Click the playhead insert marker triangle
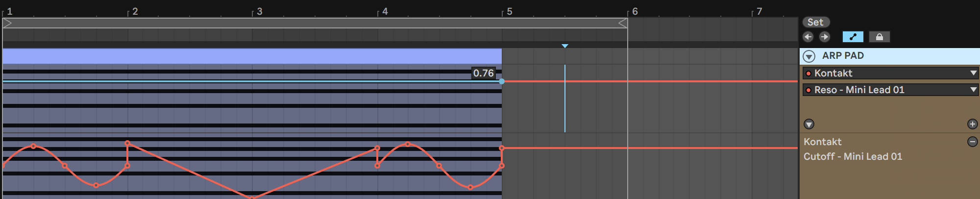 tap(565, 46)
